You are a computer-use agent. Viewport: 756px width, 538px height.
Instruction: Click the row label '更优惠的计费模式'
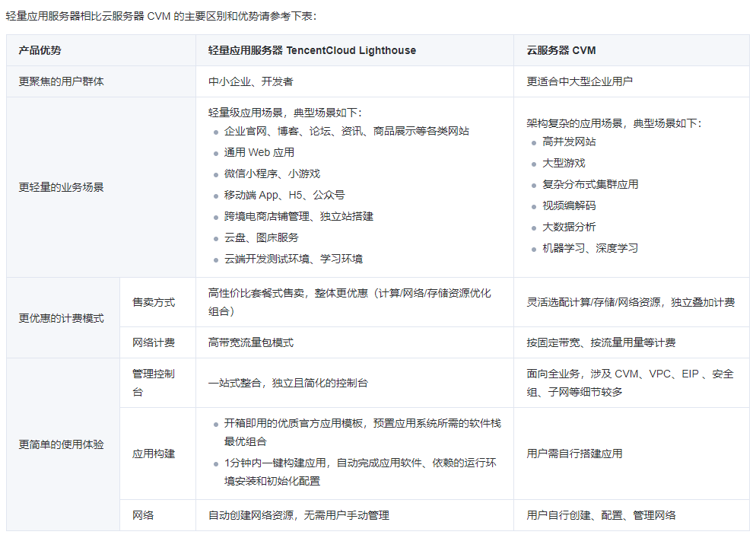point(62,318)
